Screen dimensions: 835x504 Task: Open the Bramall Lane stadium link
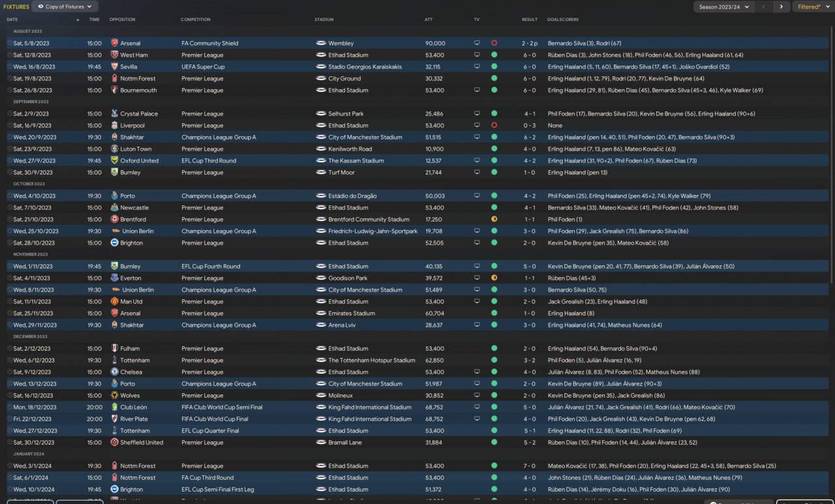pos(345,442)
